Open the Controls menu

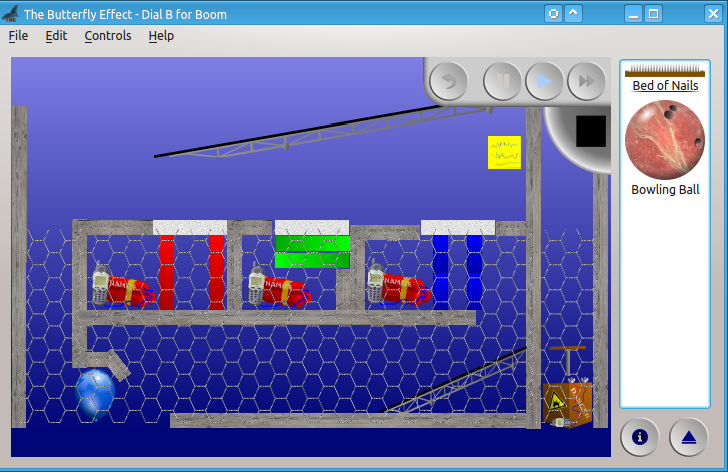coord(107,35)
